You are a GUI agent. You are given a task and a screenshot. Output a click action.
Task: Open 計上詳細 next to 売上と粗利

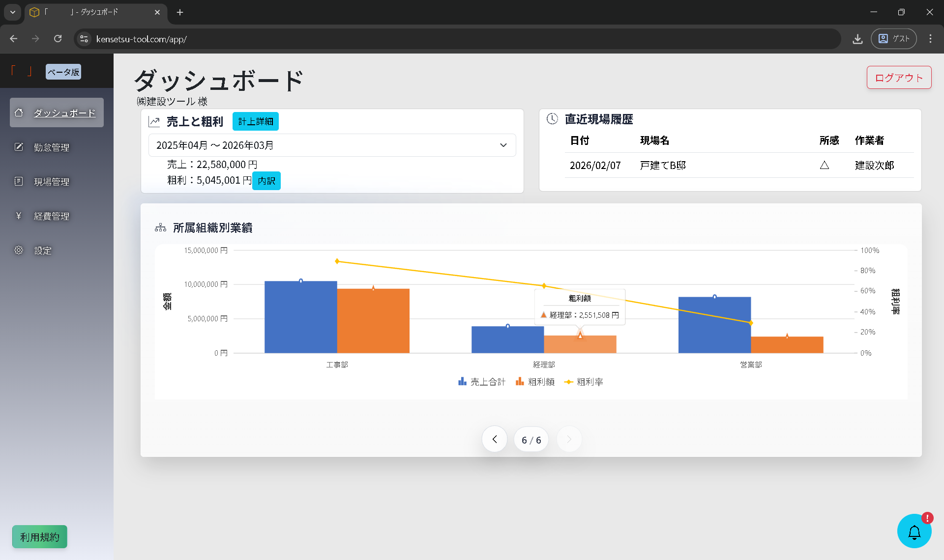(255, 121)
